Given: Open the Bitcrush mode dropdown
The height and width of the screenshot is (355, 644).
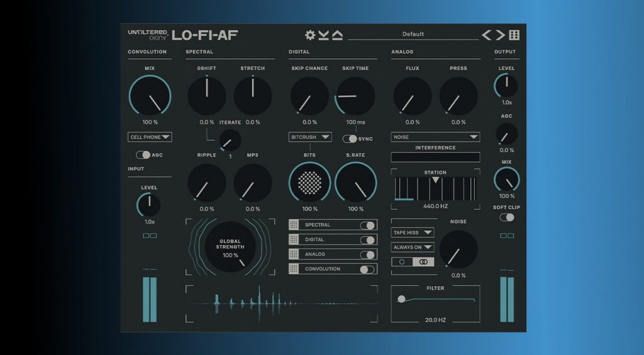Looking at the screenshot, I should 310,137.
